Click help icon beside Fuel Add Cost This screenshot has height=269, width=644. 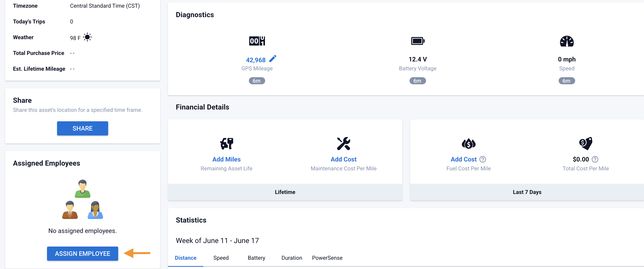[483, 159]
